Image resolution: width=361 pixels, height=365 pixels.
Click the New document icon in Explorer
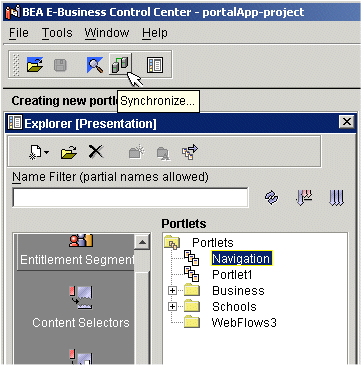[x=35, y=153]
